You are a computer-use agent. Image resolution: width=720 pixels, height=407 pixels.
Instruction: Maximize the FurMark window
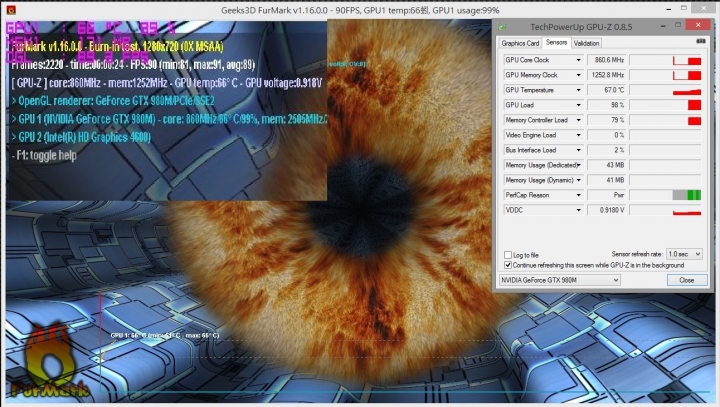coord(684,8)
